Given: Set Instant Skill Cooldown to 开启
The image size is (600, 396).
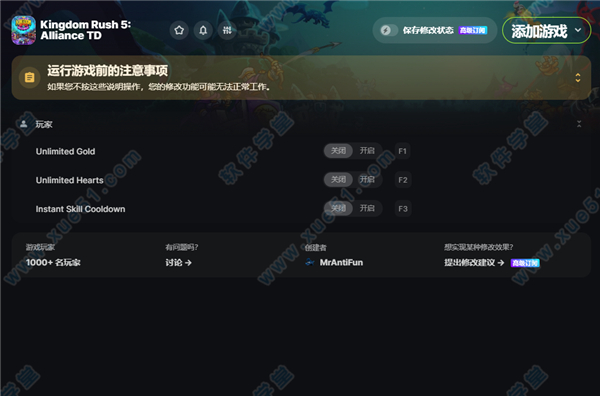Looking at the screenshot, I should (x=367, y=208).
